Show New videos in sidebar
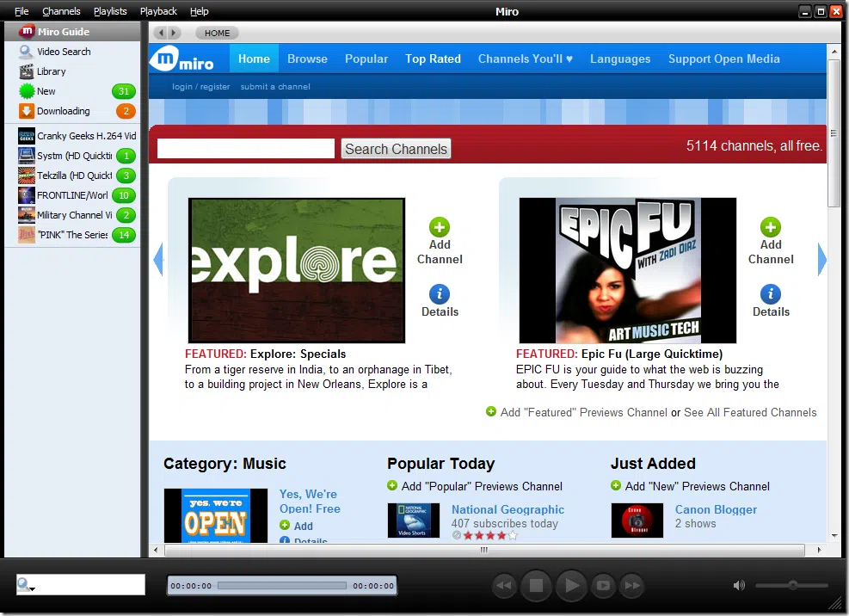The image size is (849, 616). pos(46,91)
